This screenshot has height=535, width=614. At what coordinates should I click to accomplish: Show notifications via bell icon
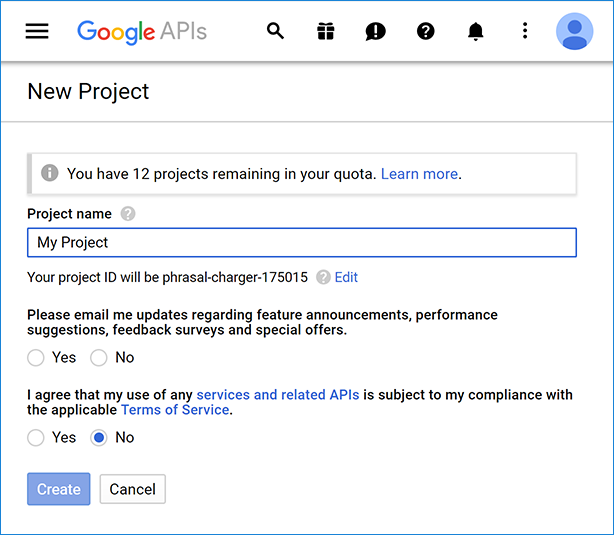point(476,31)
